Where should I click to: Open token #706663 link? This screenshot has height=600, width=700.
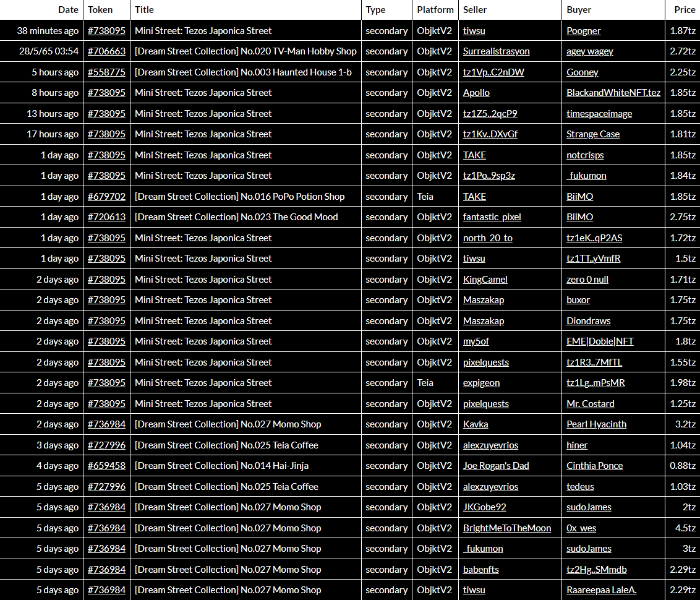tap(107, 51)
